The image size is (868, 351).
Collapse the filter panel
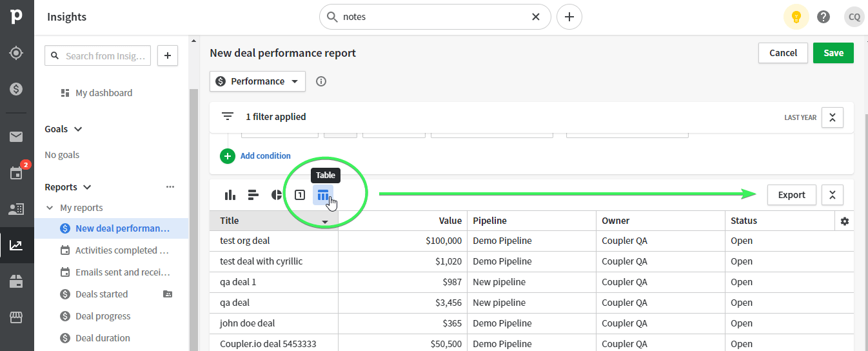pyautogui.click(x=833, y=117)
